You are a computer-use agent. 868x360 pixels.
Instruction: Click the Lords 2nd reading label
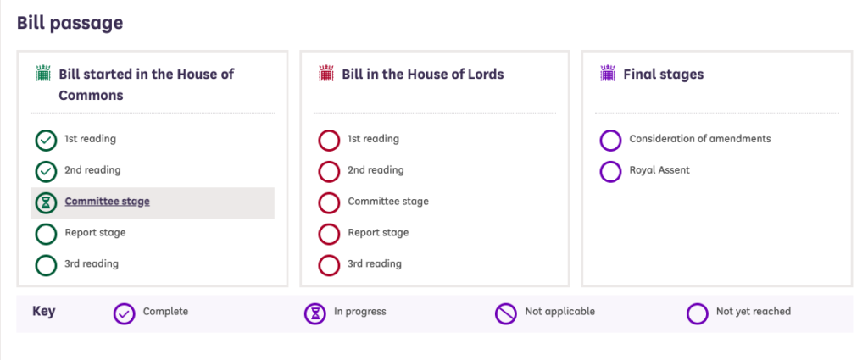pos(376,170)
